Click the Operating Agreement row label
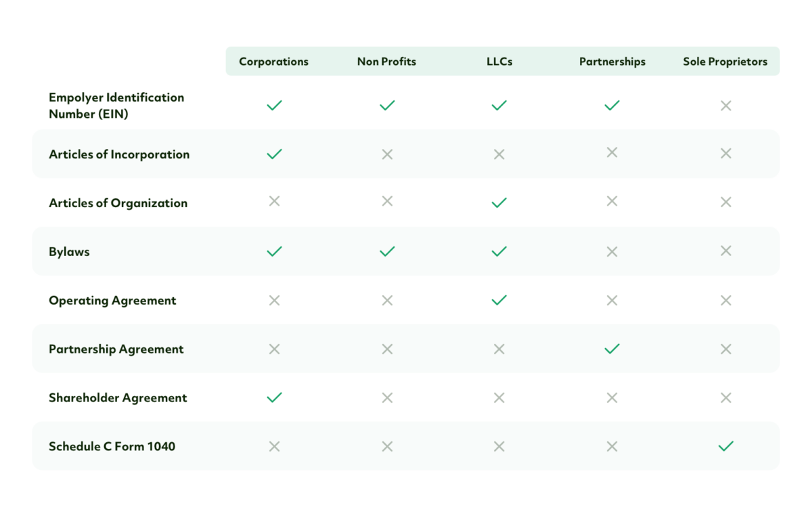The image size is (812, 522). click(112, 301)
